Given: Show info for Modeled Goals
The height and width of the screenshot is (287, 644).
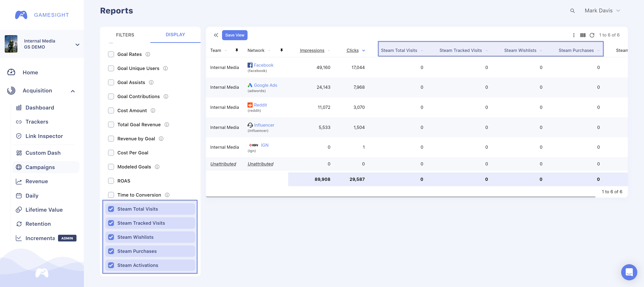Looking at the screenshot, I should (157, 167).
